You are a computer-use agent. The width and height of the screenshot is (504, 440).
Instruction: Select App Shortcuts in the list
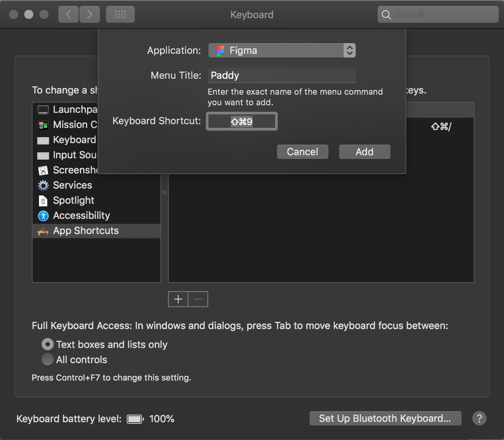[x=96, y=231]
